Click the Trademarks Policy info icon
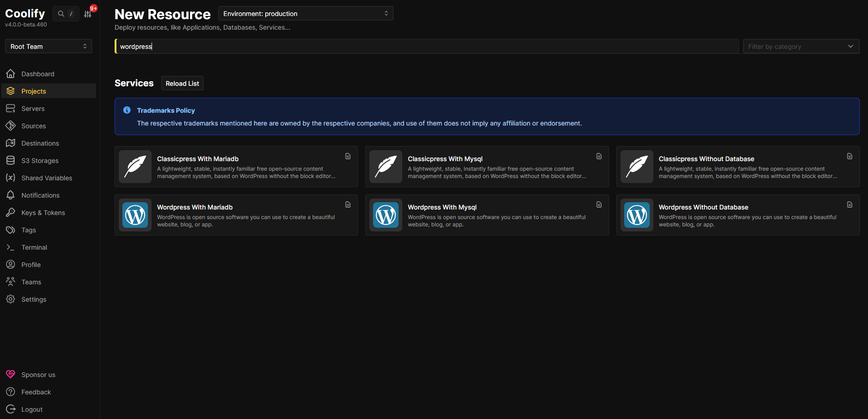The width and height of the screenshot is (868, 419). (x=127, y=110)
